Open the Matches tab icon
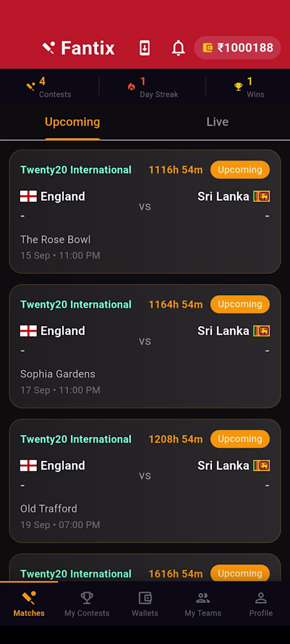Screen dimensions: 290x644 click(x=29, y=598)
